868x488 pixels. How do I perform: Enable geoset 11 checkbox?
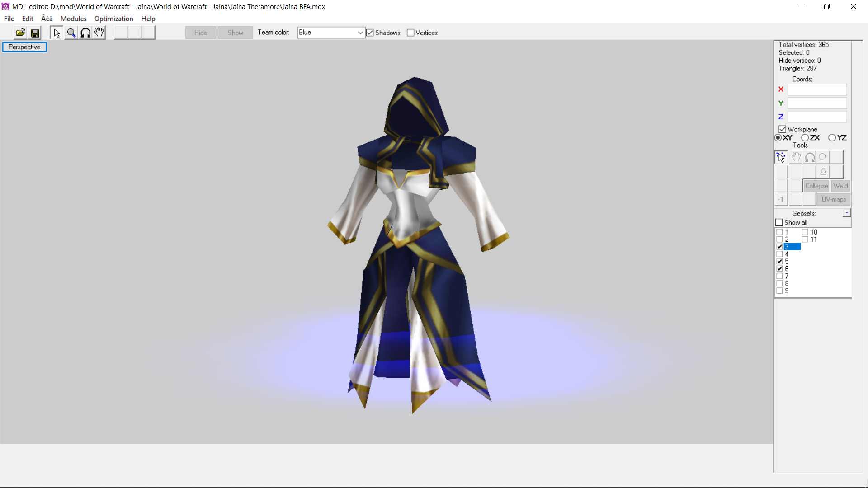click(805, 239)
